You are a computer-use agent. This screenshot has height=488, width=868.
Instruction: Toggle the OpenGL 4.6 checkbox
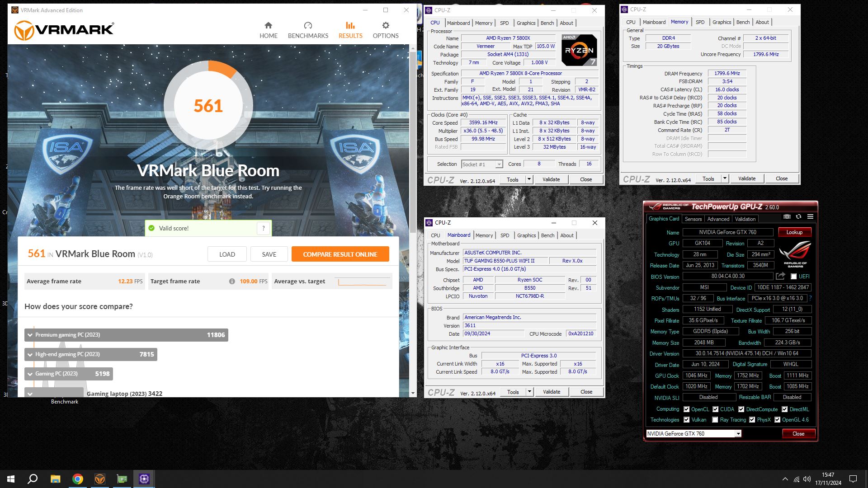777,420
